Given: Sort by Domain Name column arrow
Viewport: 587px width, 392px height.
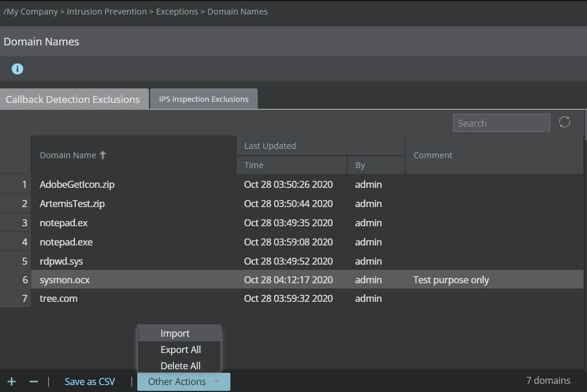Looking at the screenshot, I should click(103, 155).
